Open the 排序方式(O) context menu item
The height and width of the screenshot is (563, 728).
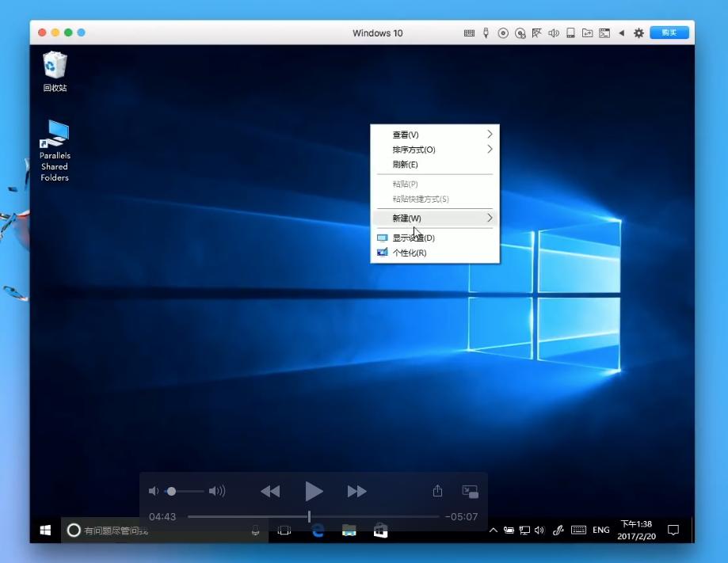(x=435, y=150)
